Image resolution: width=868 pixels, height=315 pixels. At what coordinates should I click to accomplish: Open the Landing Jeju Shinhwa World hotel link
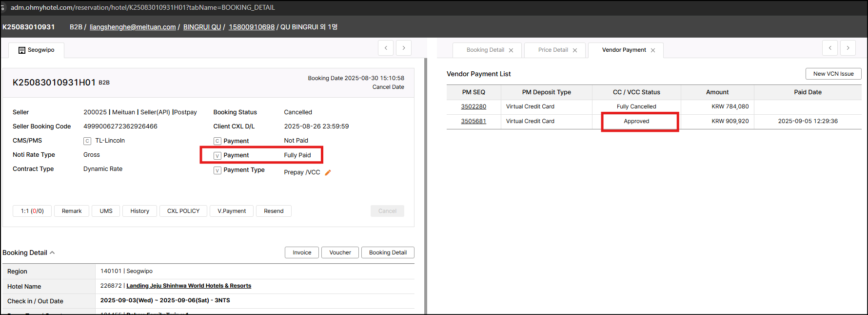tap(189, 286)
